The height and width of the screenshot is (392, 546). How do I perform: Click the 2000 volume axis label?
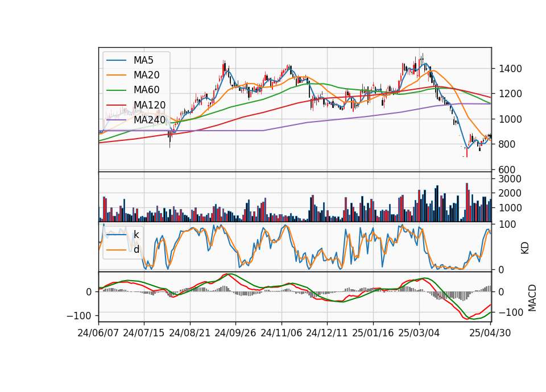click(510, 193)
